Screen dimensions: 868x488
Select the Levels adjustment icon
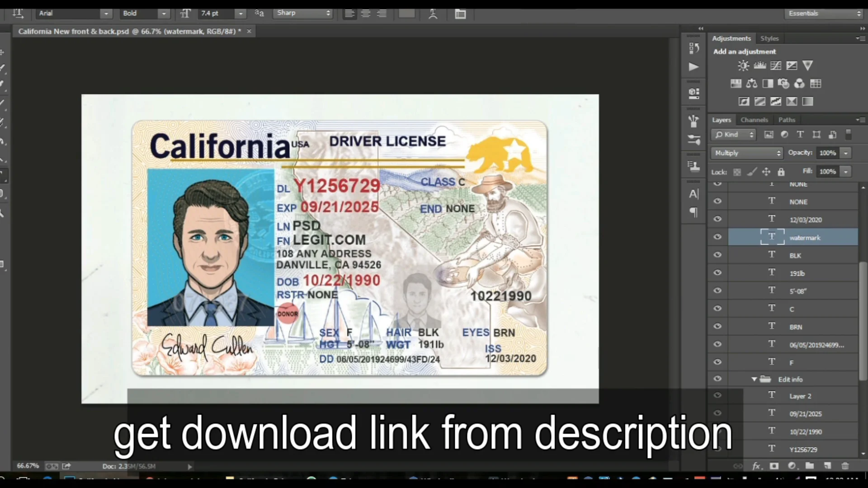[759, 66]
